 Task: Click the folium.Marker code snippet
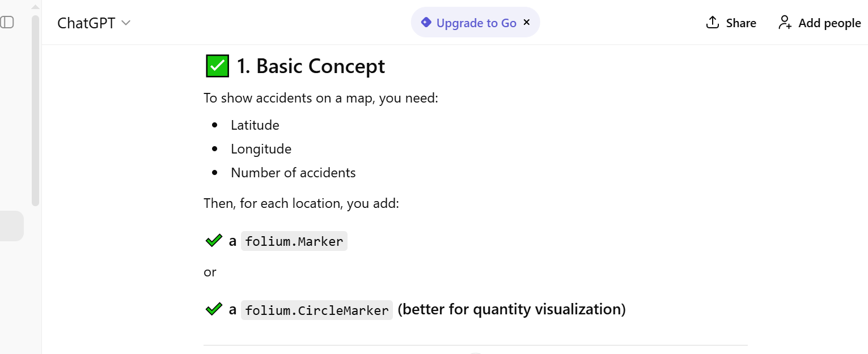tap(294, 242)
